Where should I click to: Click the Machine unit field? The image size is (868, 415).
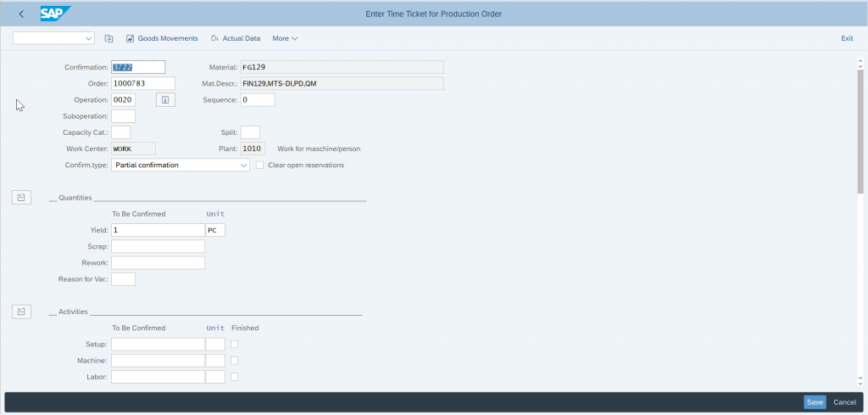215,361
